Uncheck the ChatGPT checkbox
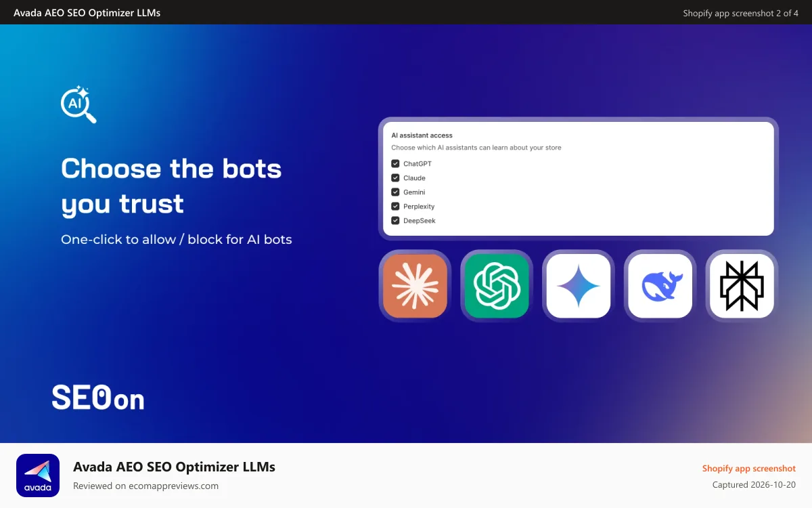Screen dimensions: 812x508 395,164
